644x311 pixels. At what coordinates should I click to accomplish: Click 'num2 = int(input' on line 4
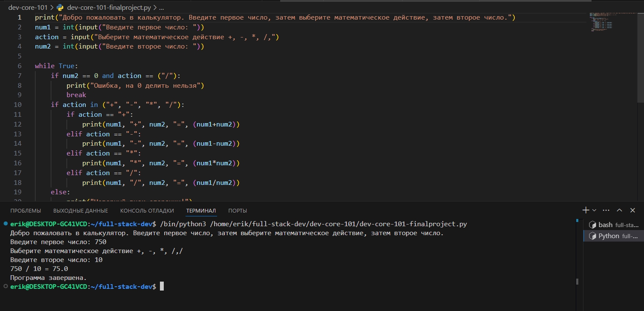point(120,46)
